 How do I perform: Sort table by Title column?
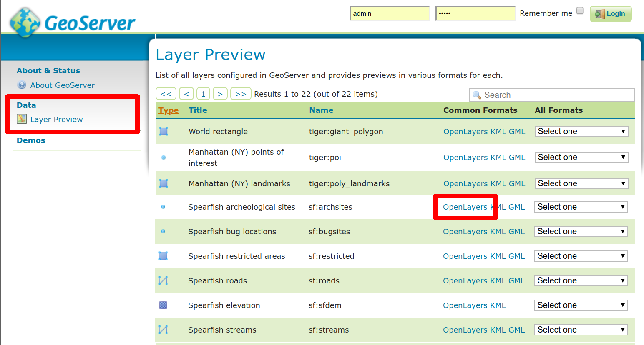click(x=198, y=110)
